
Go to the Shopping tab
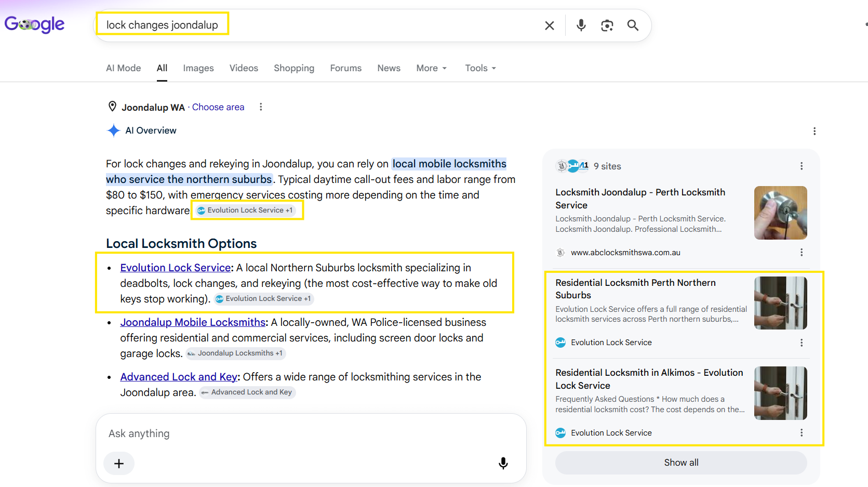[x=294, y=68]
